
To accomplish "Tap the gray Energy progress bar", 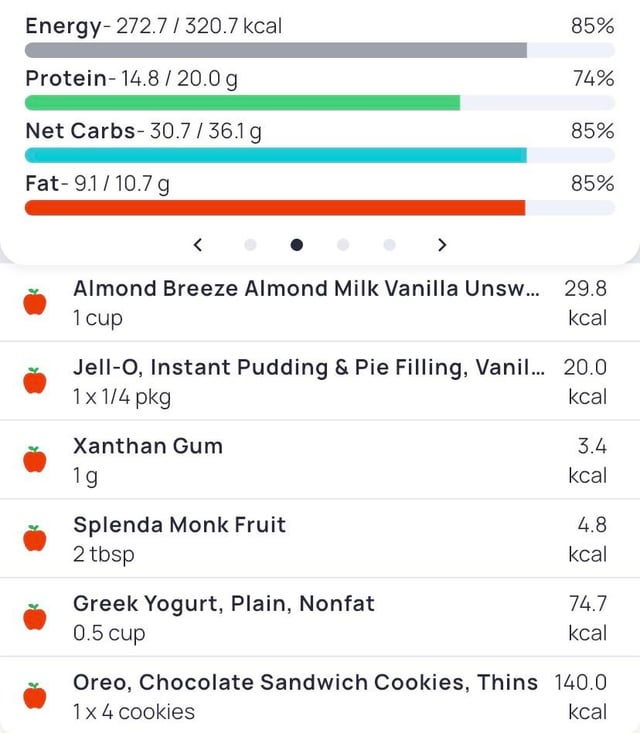I will [x=275, y=51].
